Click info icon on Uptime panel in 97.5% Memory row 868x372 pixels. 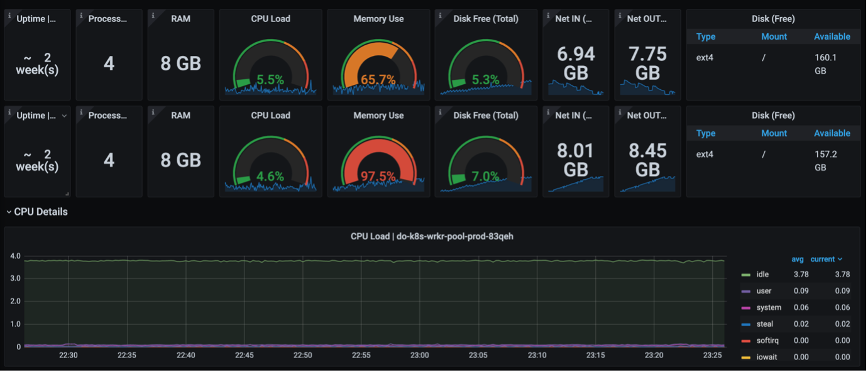(x=9, y=112)
